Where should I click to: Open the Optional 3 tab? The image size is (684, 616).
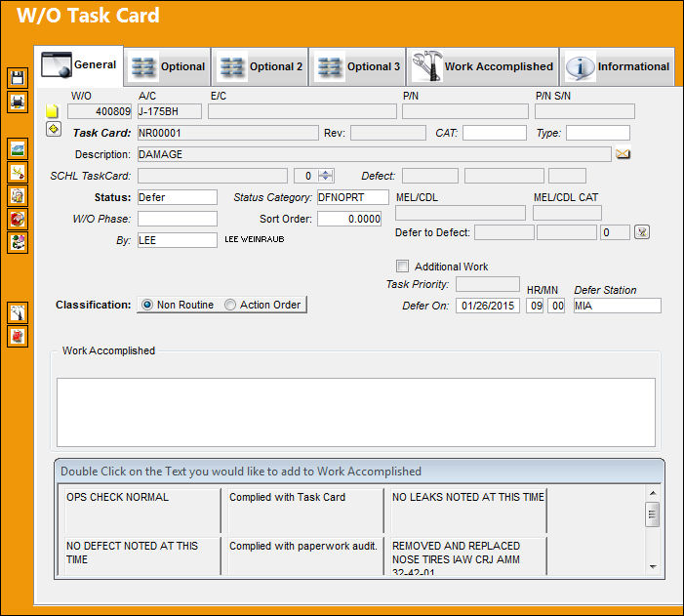(x=358, y=66)
